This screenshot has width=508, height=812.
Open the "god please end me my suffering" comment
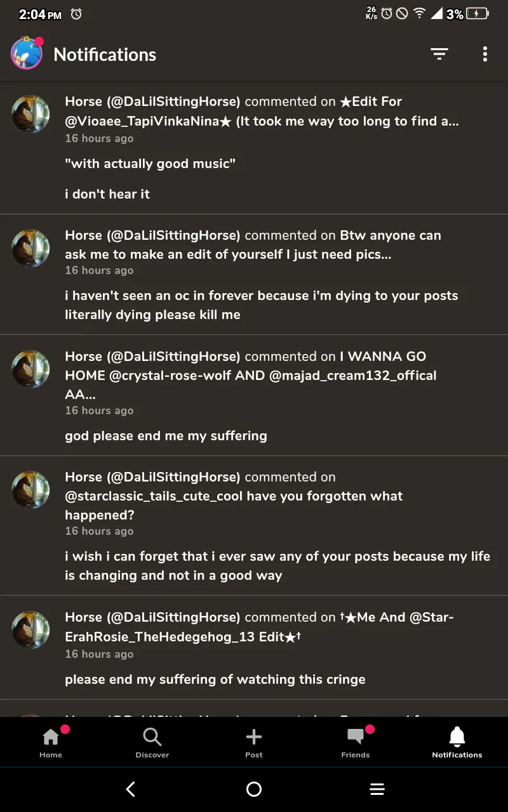tap(166, 436)
